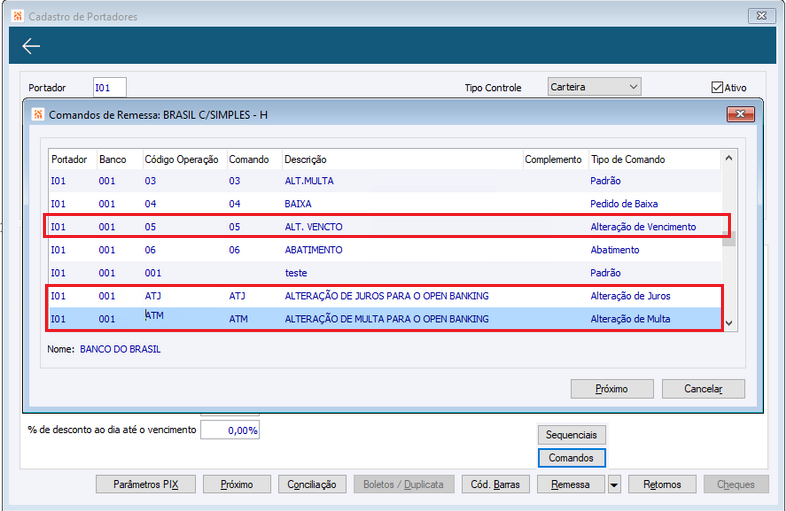Open the Tipo Controle Carteira dropdown
Screen dimensions: 786x511
click(594, 87)
